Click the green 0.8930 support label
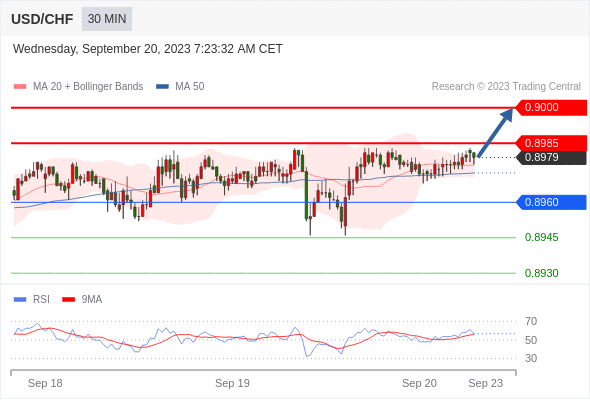Image resolution: width=590 pixels, height=400 pixels. [x=541, y=273]
